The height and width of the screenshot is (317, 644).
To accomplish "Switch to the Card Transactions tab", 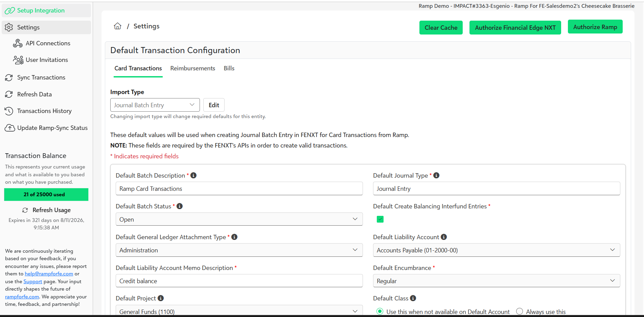I will tap(138, 68).
